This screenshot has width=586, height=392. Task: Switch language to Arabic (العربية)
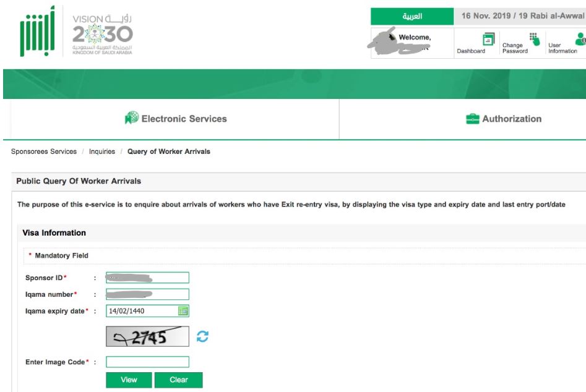[412, 17]
